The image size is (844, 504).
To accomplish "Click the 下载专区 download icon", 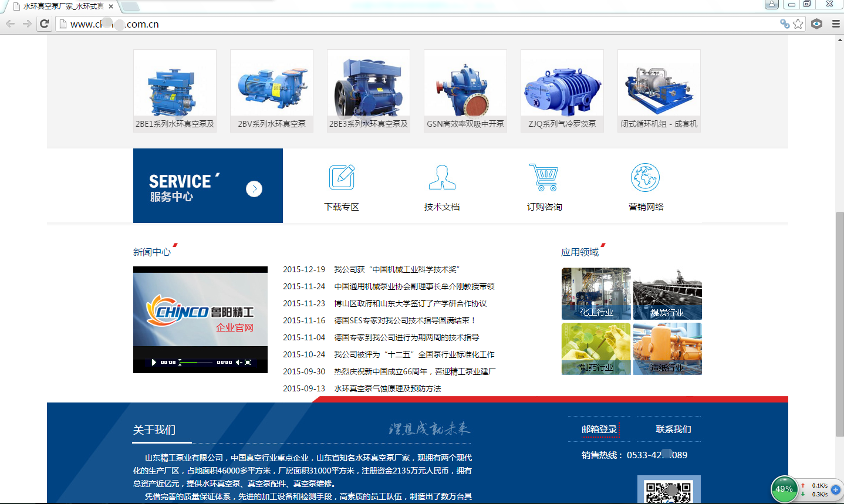I will 342,177.
